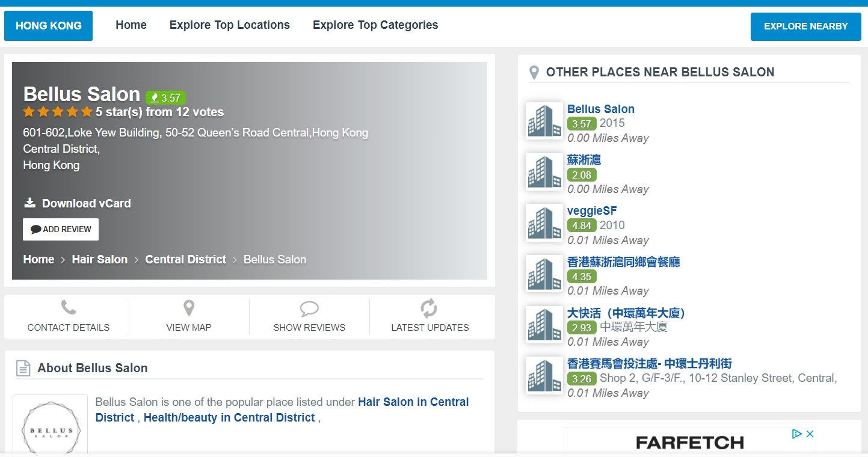Click the HONG KONG logo button
The image size is (868, 457).
click(48, 26)
